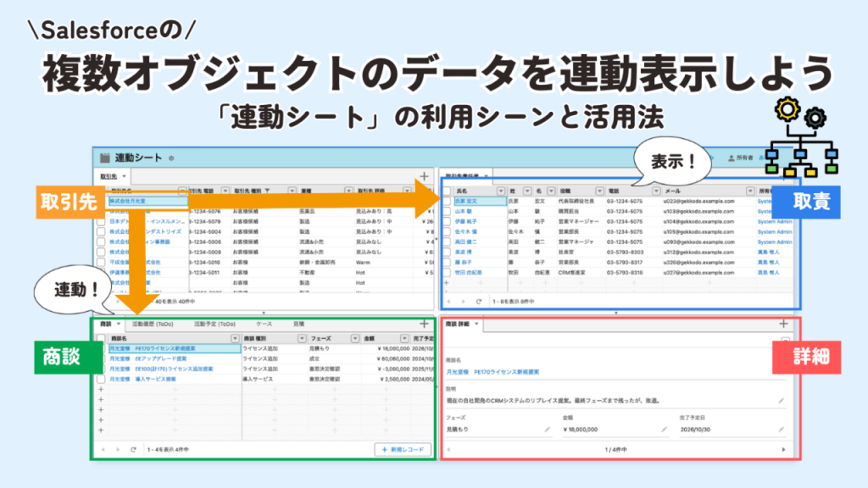The height and width of the screenshot is (488, 868).
Task: Open the 商談 詳細 tab dropdown arrow
Action: point(476,324)
